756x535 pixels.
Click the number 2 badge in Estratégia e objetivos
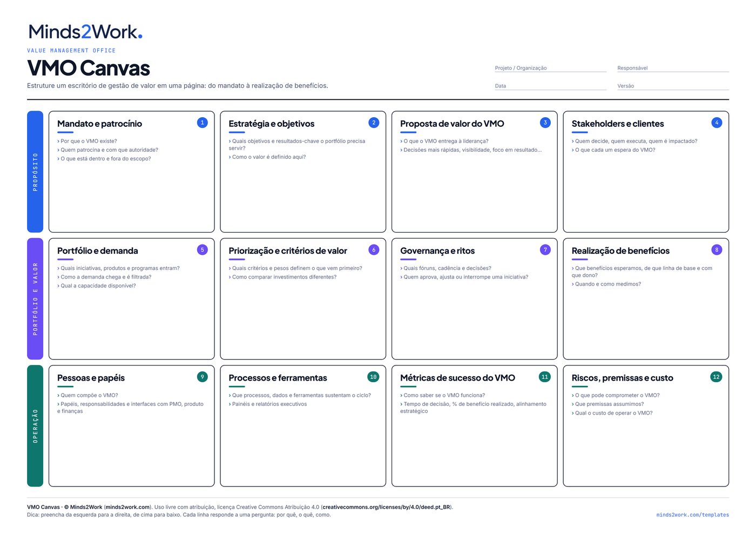coord(374,123)
